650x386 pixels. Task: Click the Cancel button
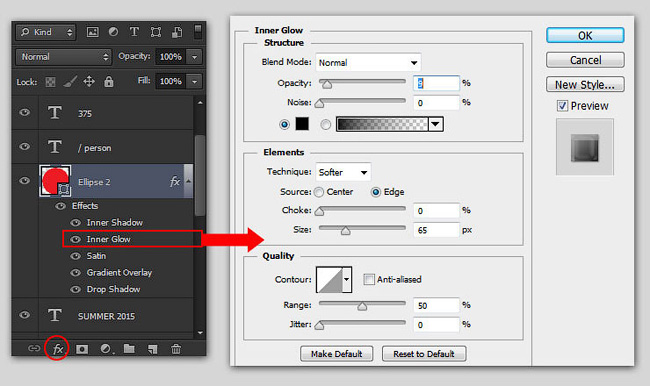[585, 60]
